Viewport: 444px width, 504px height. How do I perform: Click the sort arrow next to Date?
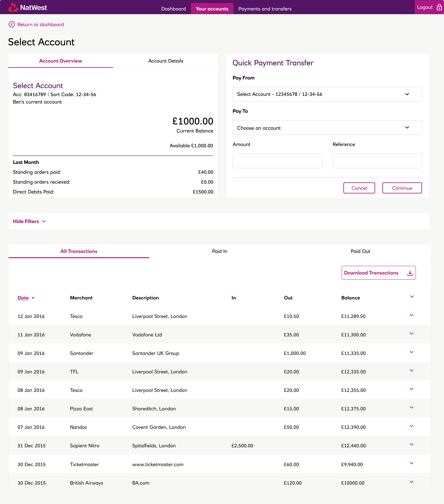coord(33,298)
